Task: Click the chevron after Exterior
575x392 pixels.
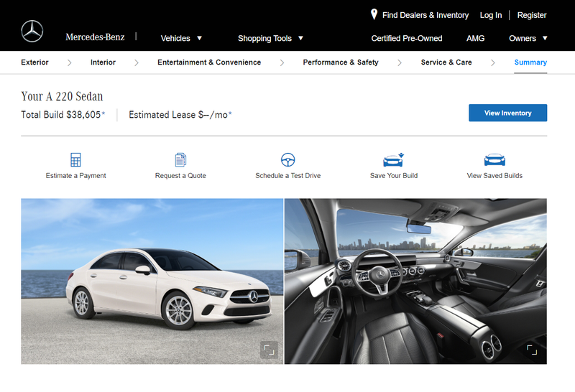Action: point(69,62)
